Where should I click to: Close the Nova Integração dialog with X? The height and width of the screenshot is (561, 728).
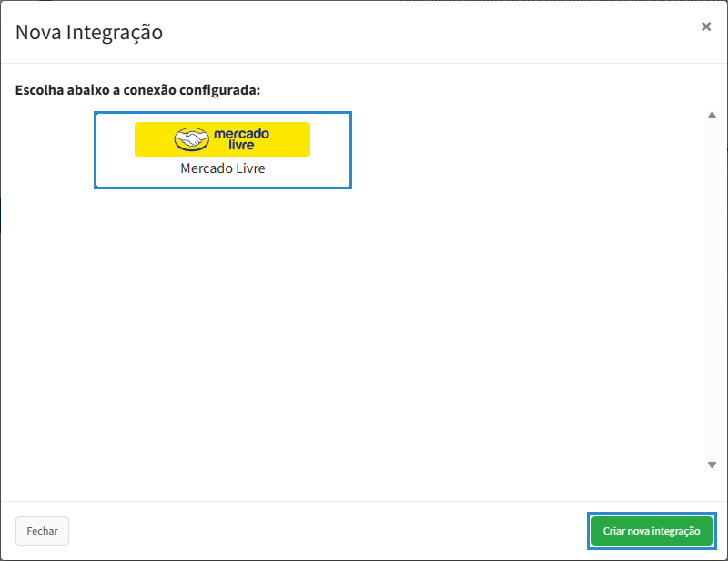pos(705,27)
